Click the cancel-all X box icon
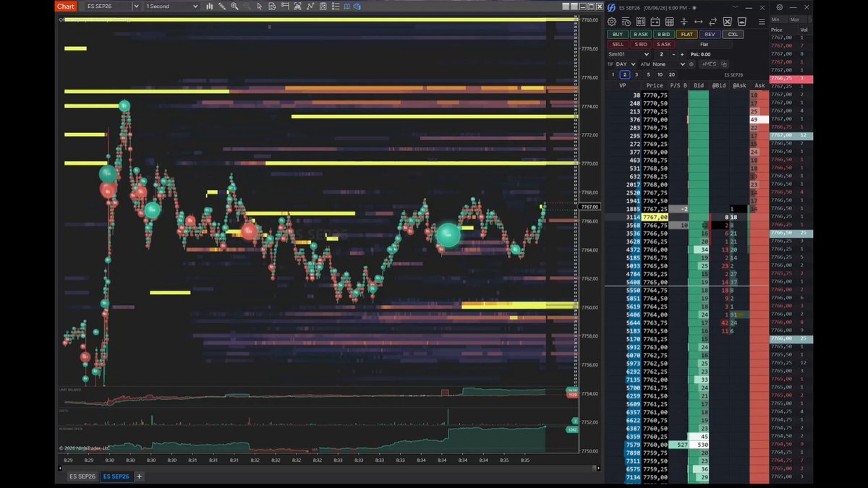The width and height of the screenshot is (868, 488). click(727, 22)
